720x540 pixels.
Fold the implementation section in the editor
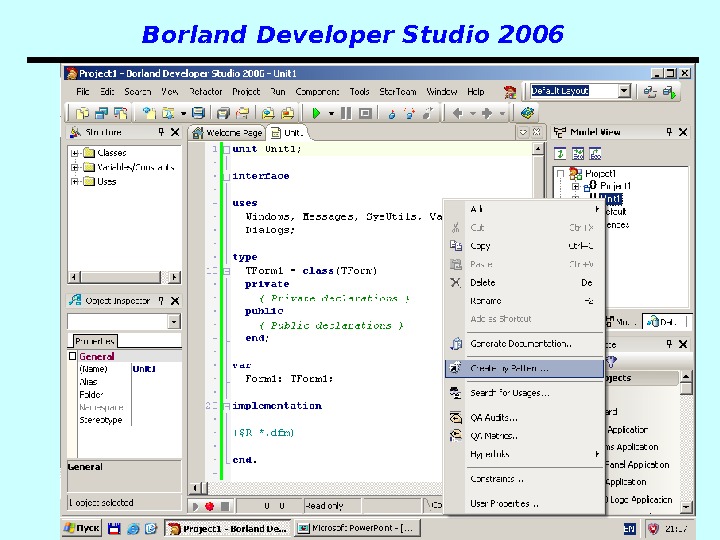[x=226, y=406]
